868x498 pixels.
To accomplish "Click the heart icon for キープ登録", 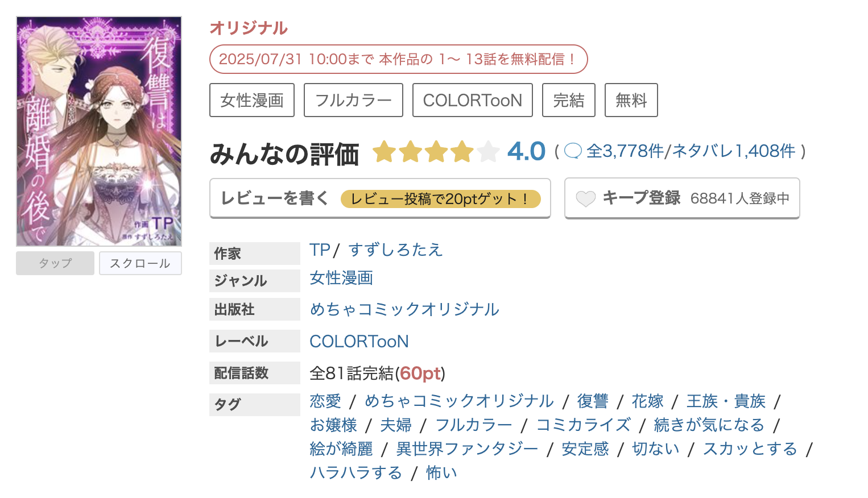I will [586, 198].
